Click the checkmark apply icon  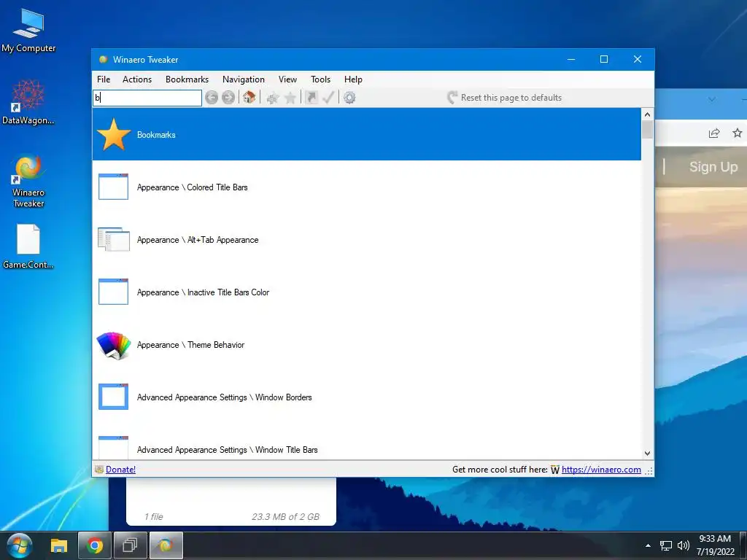click(x=328, y=98)
